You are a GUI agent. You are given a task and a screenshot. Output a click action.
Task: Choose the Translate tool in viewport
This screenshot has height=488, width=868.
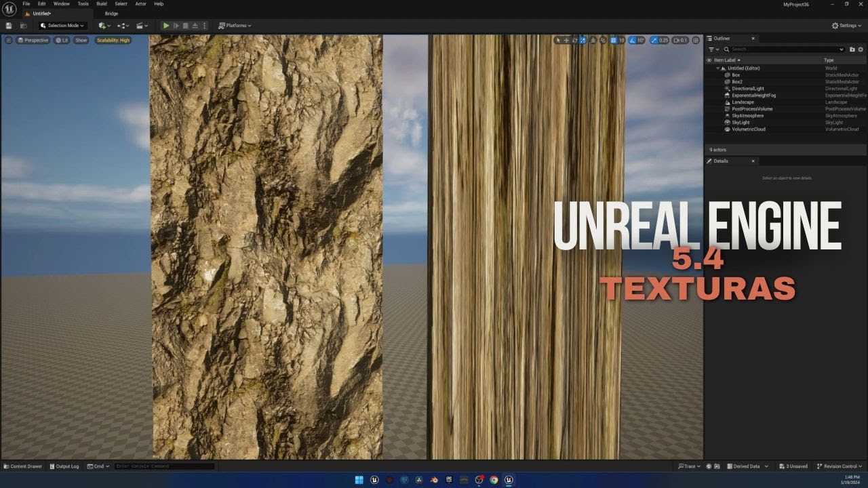pyautogui.click(x=566, y=40)
